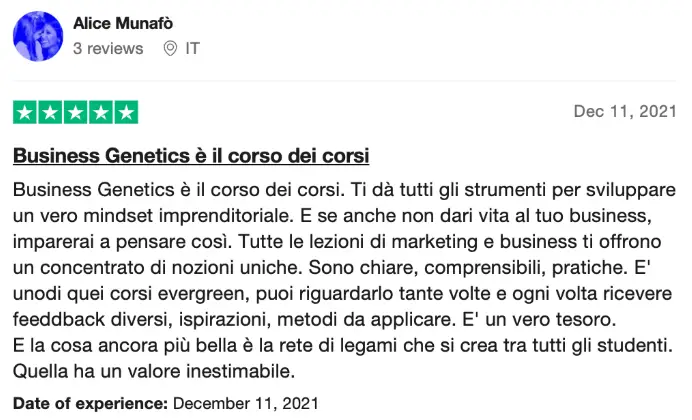Click the first green rating star
The height and width of the screenshot is (420, 692).
coord(25,112)
